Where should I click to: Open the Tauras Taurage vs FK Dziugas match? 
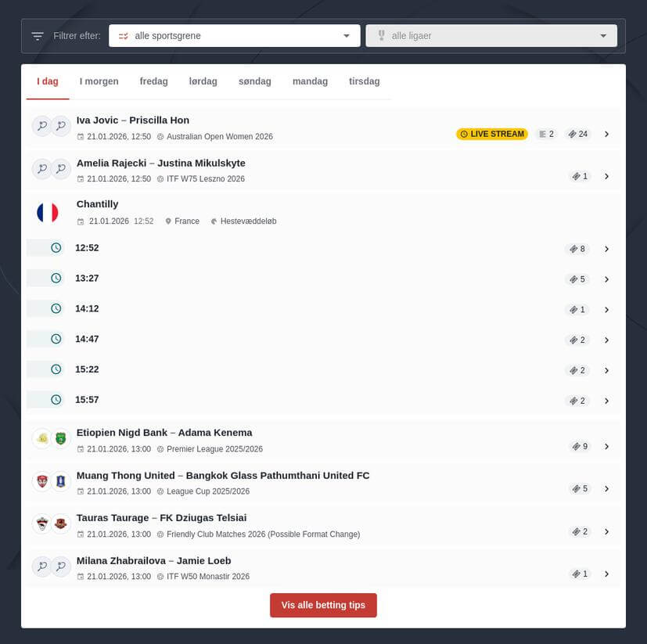click(x=607, y=531)
